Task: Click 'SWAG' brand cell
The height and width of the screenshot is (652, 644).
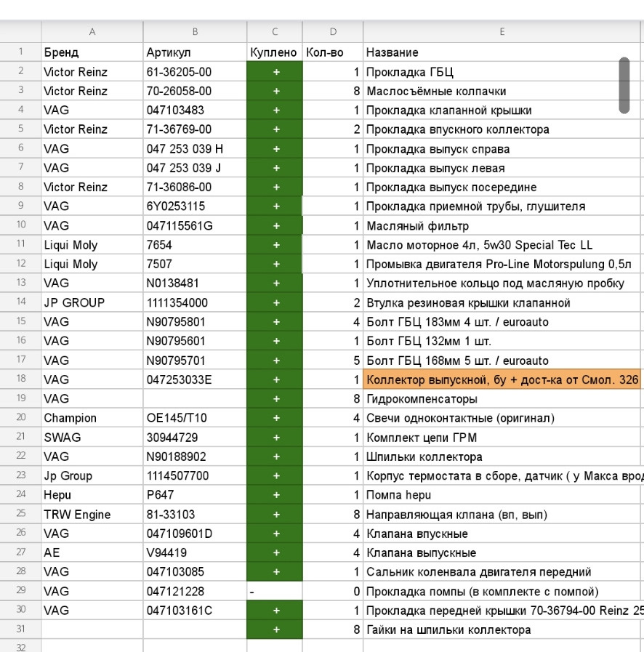Action: [x=92, y=438]
